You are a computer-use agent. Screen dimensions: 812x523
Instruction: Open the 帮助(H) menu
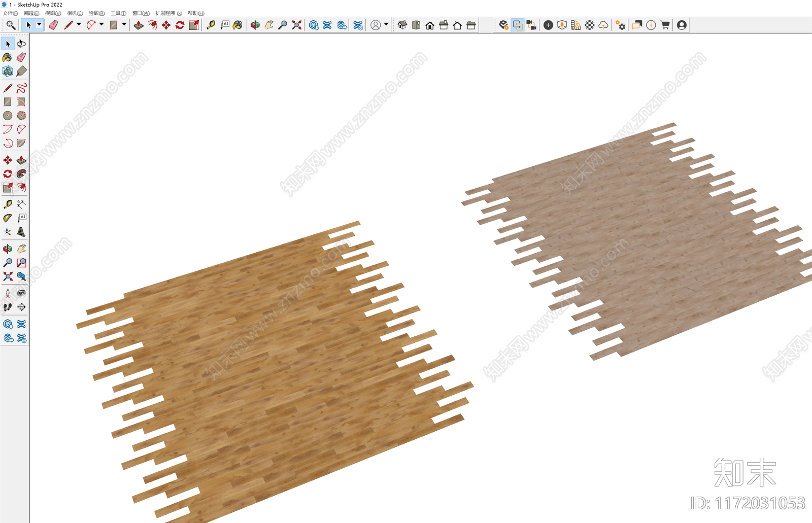click(x=196, y=13)
